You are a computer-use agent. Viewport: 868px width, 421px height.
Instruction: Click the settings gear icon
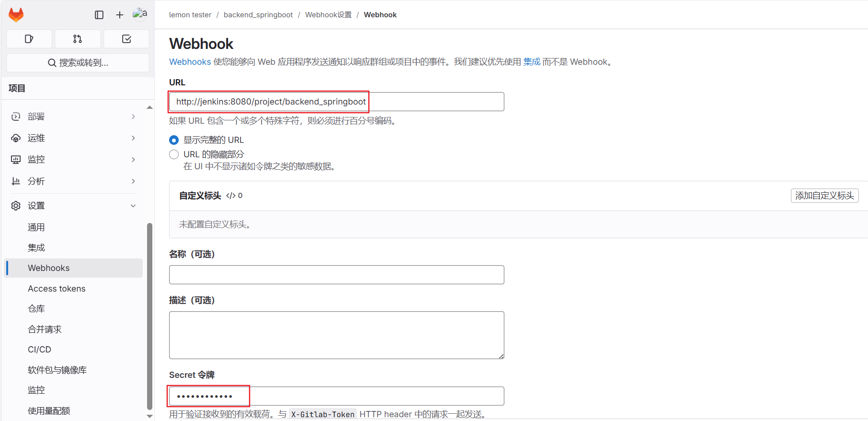[16, 206]
